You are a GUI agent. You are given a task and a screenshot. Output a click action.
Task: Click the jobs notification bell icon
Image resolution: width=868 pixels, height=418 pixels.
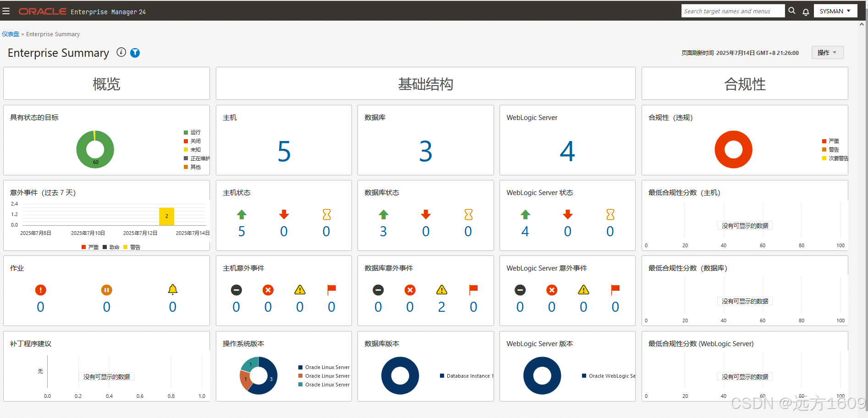click(172, 289)
